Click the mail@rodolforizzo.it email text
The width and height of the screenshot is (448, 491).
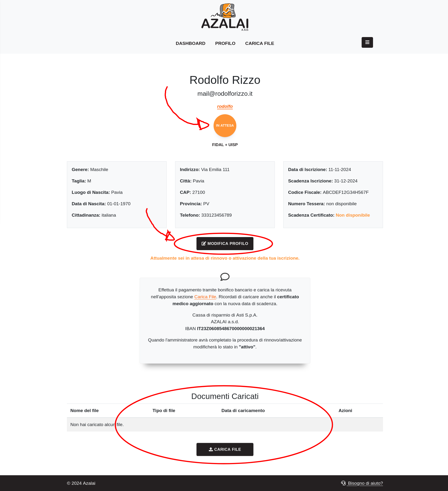tap(225, 94)
